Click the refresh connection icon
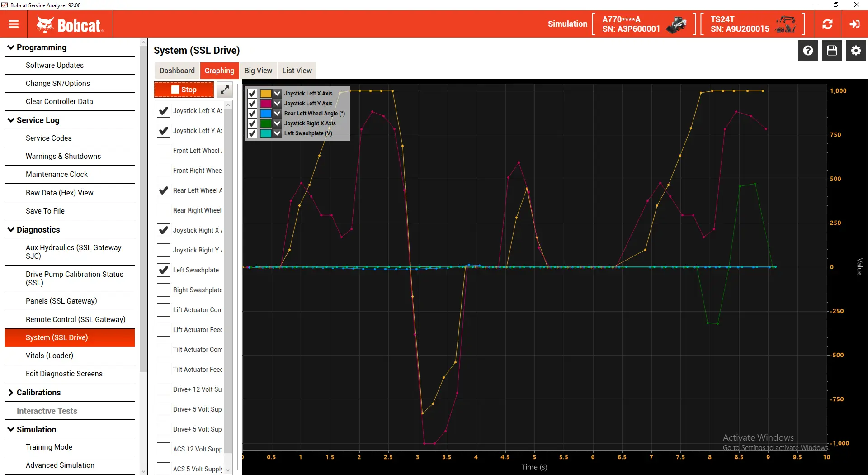Image resolution: width=868 pixels, height=475 pixels. pos(827,24)
